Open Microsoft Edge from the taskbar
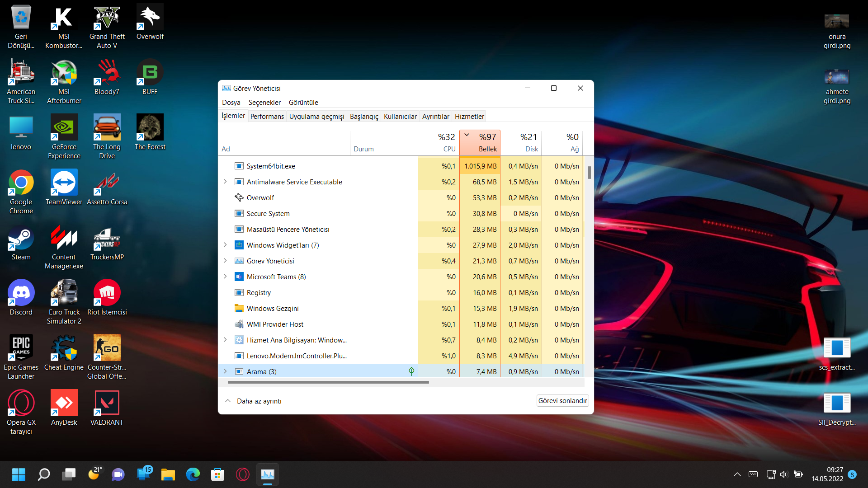Image resolution: width=868 pixels, height=488 pixels. pyautogui.click(x=193, y=474)
